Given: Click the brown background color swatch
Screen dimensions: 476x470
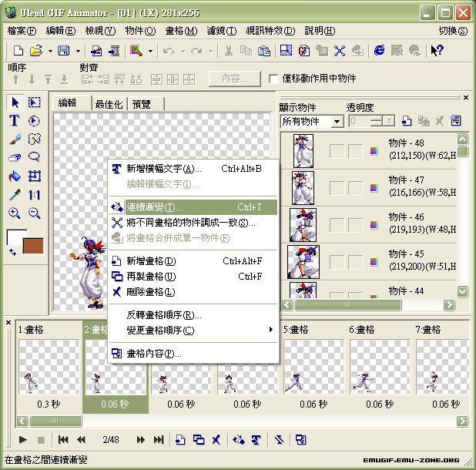Looking at the screenshot, I should coord(33,246).
